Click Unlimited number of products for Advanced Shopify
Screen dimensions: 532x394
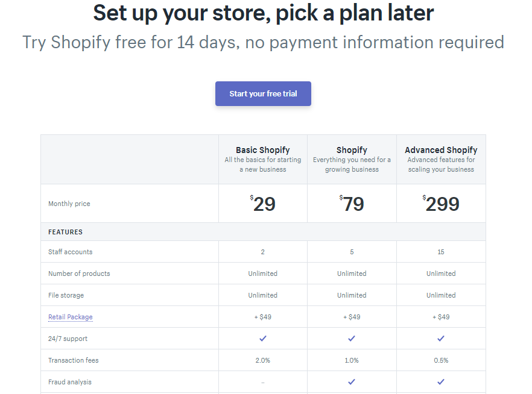pos(441,274)
